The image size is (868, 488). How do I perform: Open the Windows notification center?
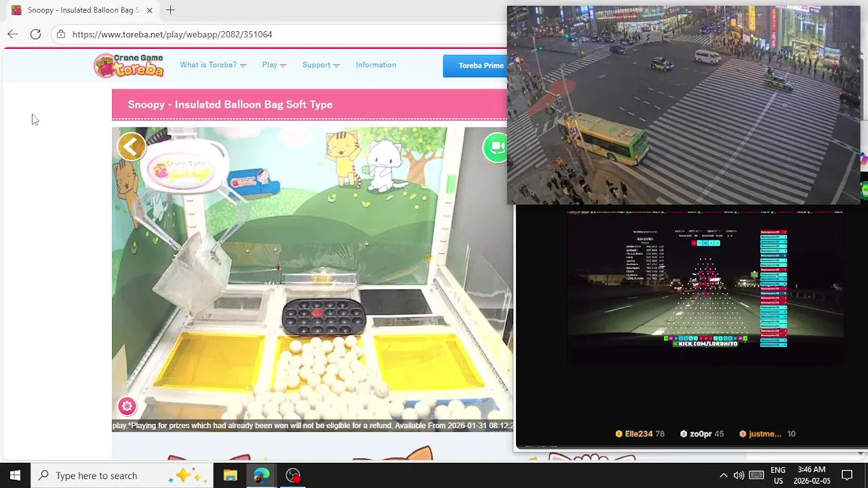point(847,475)
